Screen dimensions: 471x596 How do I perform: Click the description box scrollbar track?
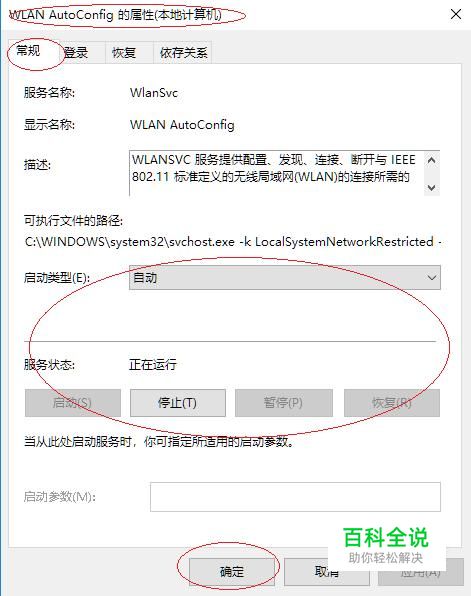click(x=431, y=174)
